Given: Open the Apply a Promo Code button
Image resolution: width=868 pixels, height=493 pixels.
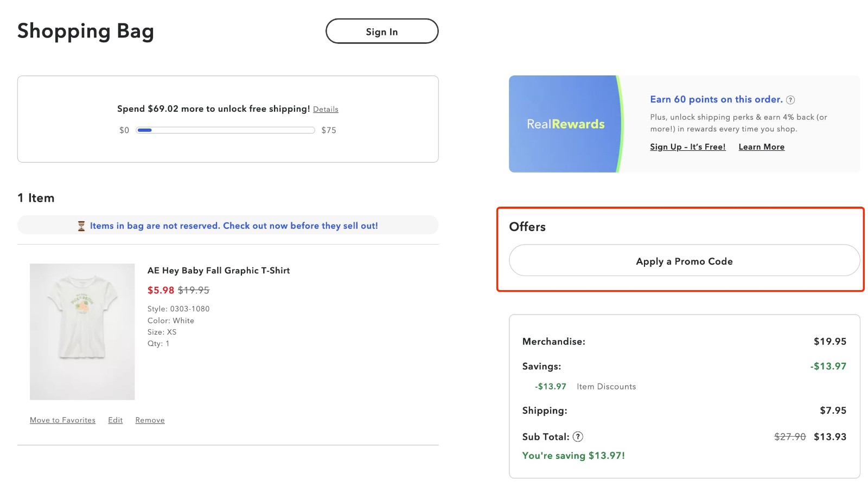Looking at the screenshot, I should tap(684, 261).
